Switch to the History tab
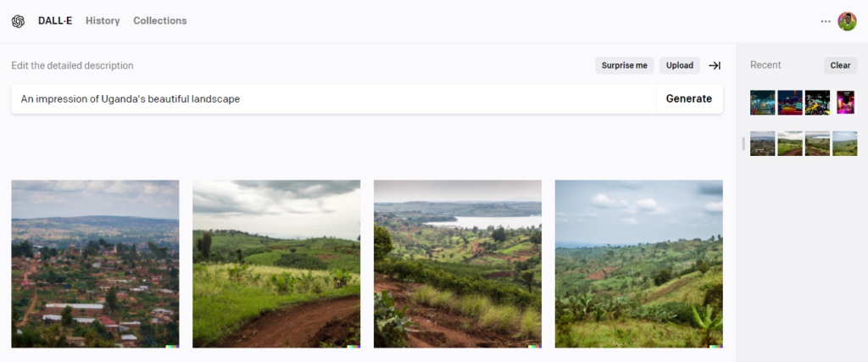The width and height of the screenshot is (868, 362). [103, 21]
